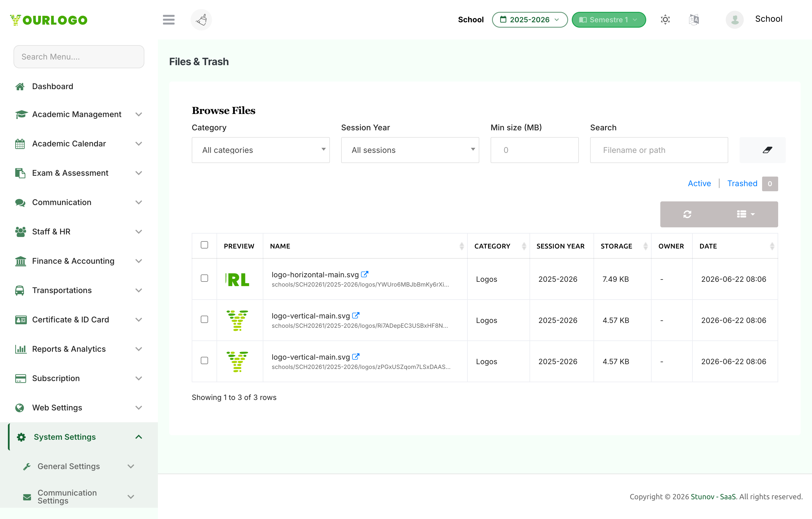Click the Filename or path search field
The height and width of the screenshot is (519, 812).
pyautogui.click(x=659, y=150)
